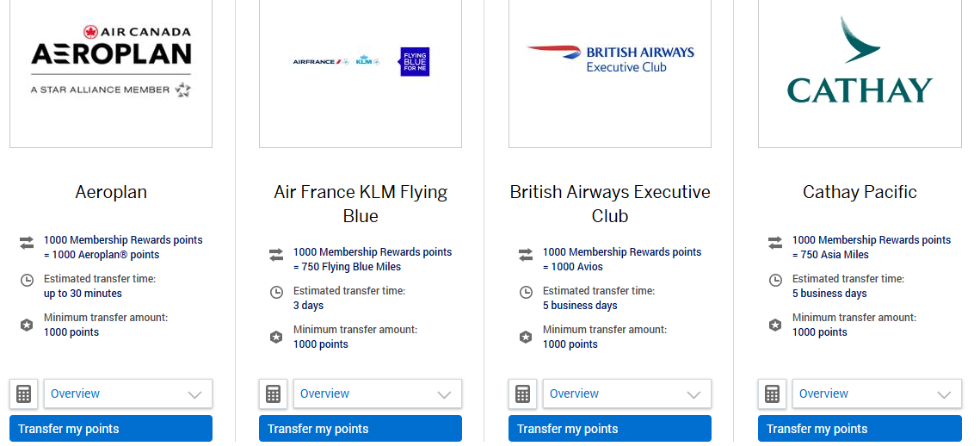Click the British Airways Executive Club logo

pos(610,59)
